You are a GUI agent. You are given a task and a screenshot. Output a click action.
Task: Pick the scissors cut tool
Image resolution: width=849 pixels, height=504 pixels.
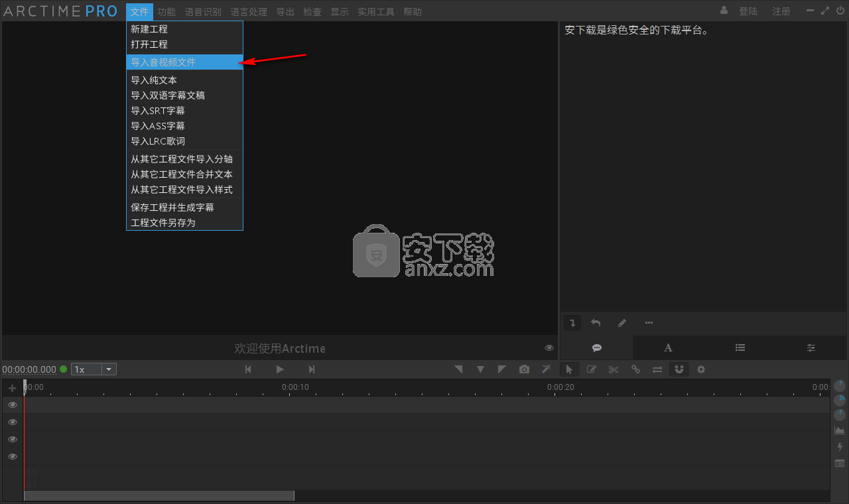614,369
